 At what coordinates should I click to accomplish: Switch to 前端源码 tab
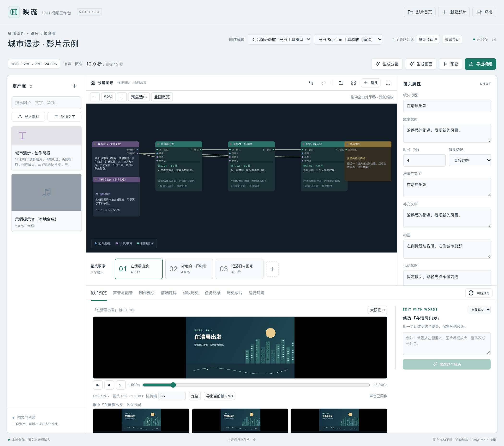[169, 293]
